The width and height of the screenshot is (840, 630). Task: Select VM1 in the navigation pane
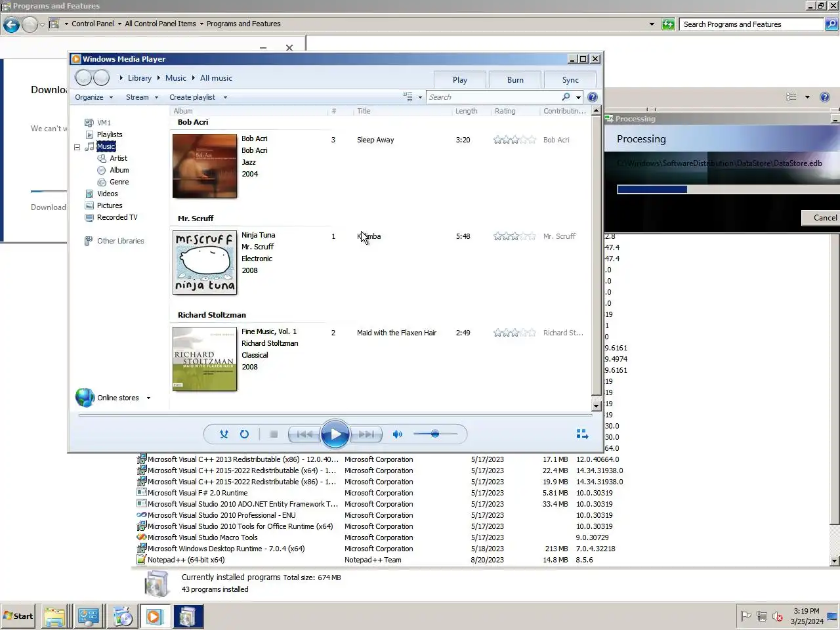click(x=104, y=123)
